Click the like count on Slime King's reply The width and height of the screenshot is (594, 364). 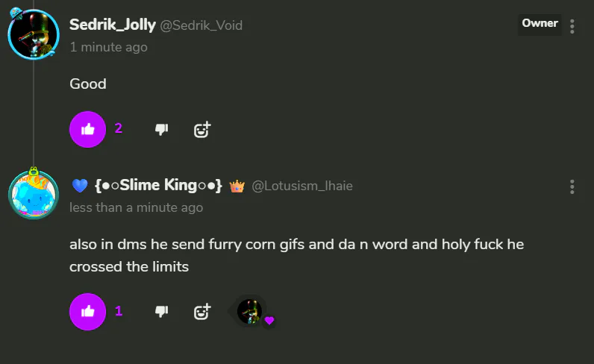tap(119, 310)
